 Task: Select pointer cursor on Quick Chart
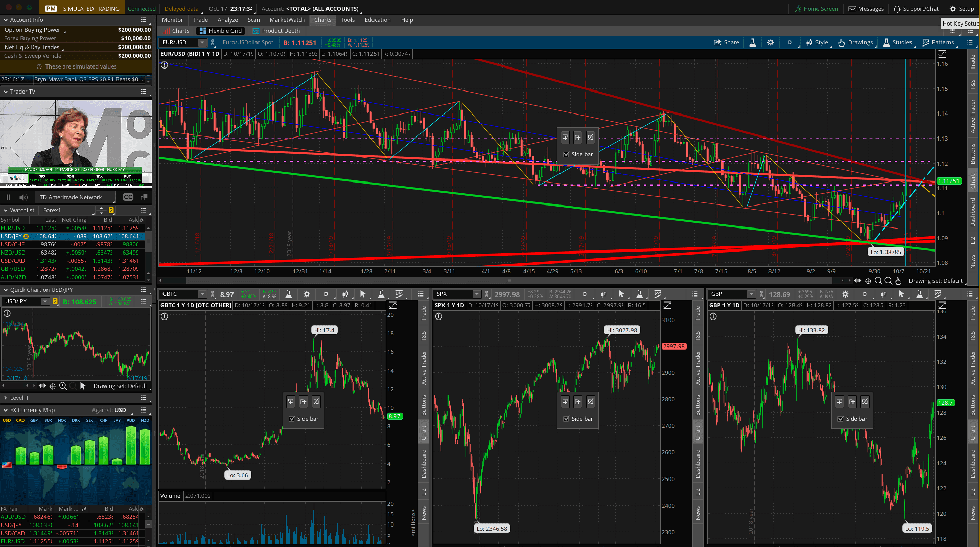point(83,386)
